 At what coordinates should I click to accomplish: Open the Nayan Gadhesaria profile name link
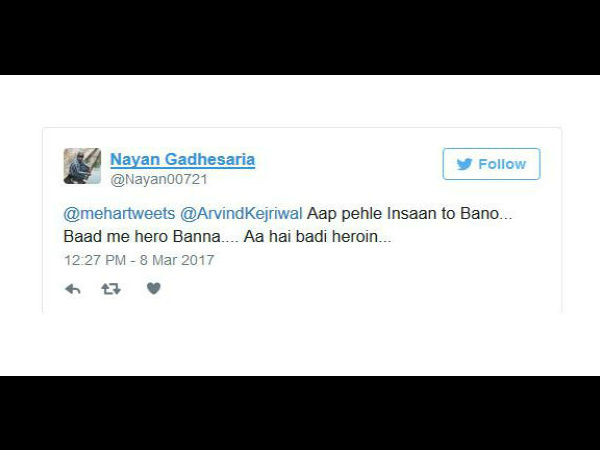click(183, 160)
